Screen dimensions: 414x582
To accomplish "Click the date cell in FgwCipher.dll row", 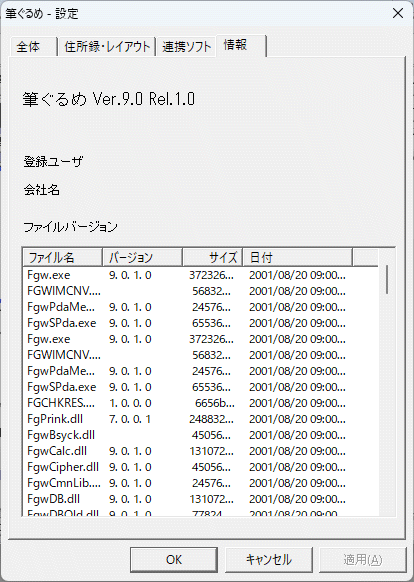I will 297,467.
